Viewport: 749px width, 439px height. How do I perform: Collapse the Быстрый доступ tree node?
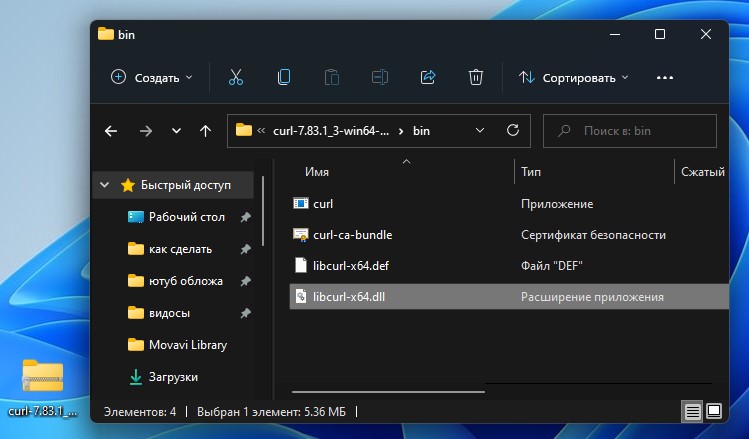coord(105,185)
